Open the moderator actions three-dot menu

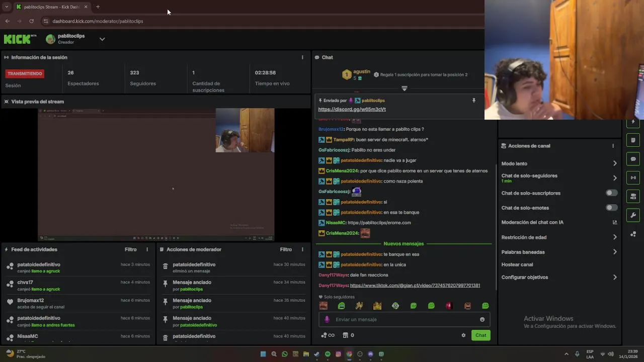tap(302, 249)
